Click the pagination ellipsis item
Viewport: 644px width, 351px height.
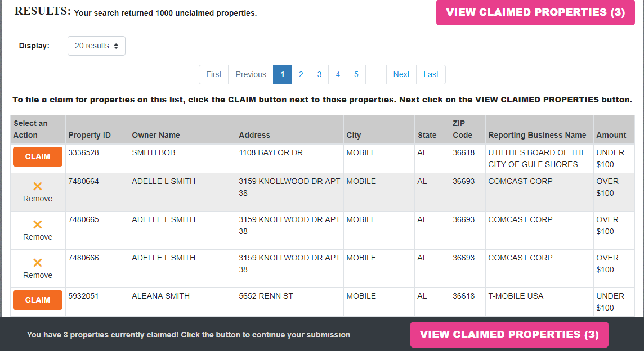375,74
